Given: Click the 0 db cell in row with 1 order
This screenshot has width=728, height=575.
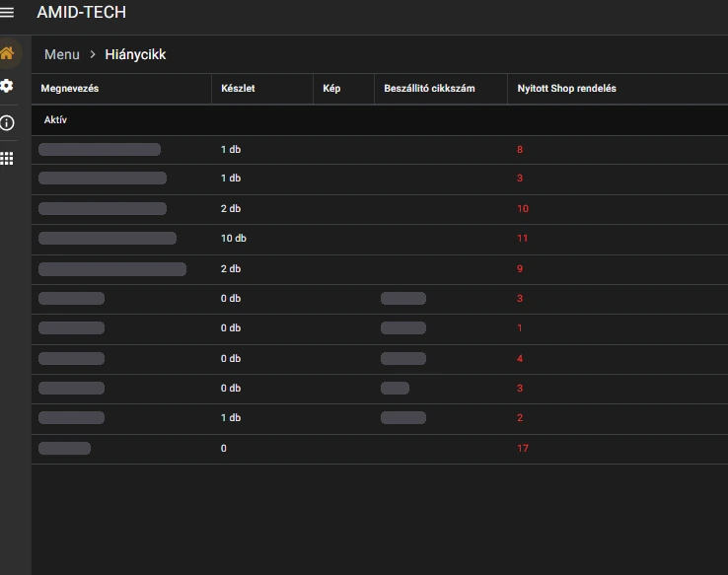Looking at the screenshot, I should pyautogui.click(x=231, y=328).
